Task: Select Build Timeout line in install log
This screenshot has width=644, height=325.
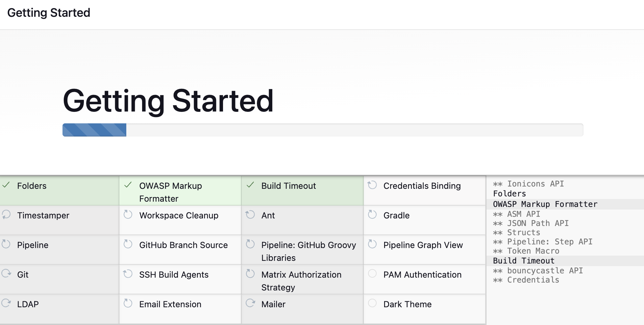Action: 524,261
